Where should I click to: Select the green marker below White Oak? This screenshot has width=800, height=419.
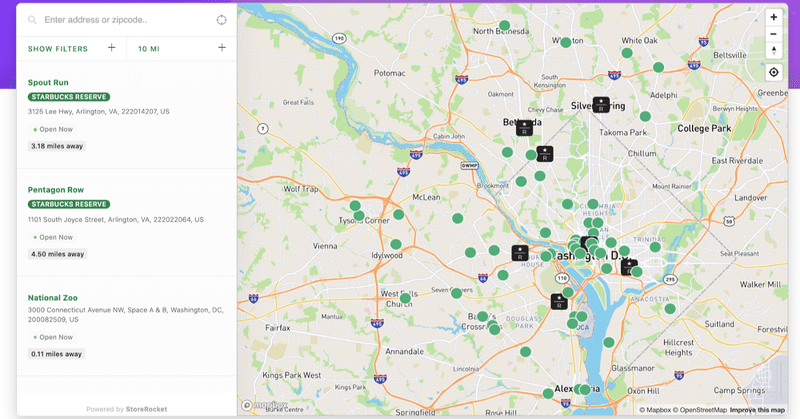pos(627,53)
